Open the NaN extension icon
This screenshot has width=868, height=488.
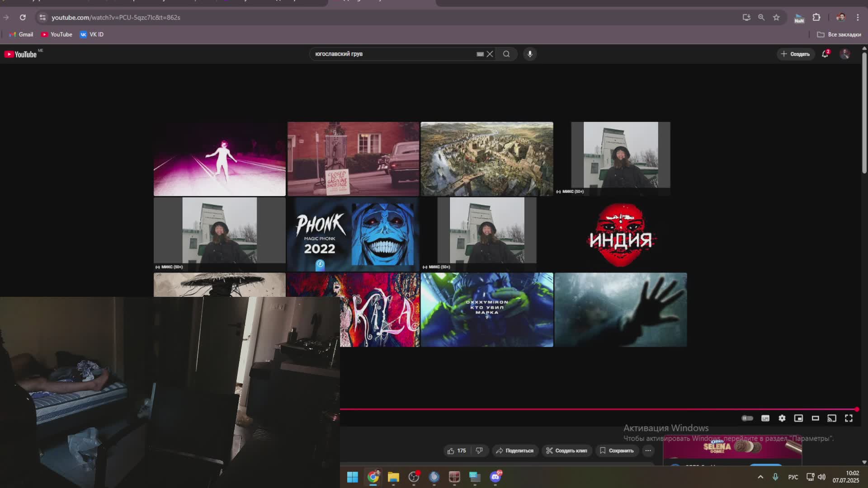799,18
